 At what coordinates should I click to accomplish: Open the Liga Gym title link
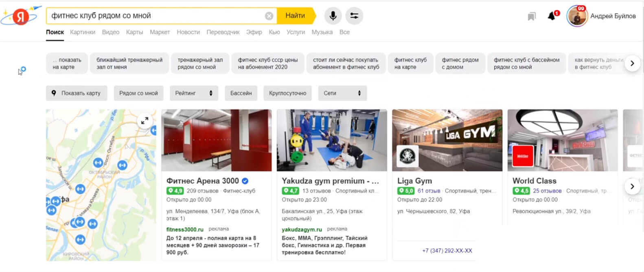click(x=414, y=181)
